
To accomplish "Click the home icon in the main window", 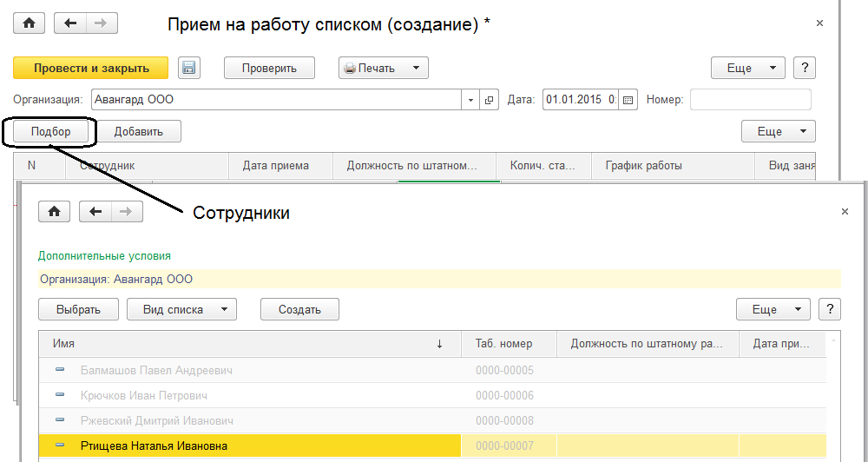I will 29,23.
